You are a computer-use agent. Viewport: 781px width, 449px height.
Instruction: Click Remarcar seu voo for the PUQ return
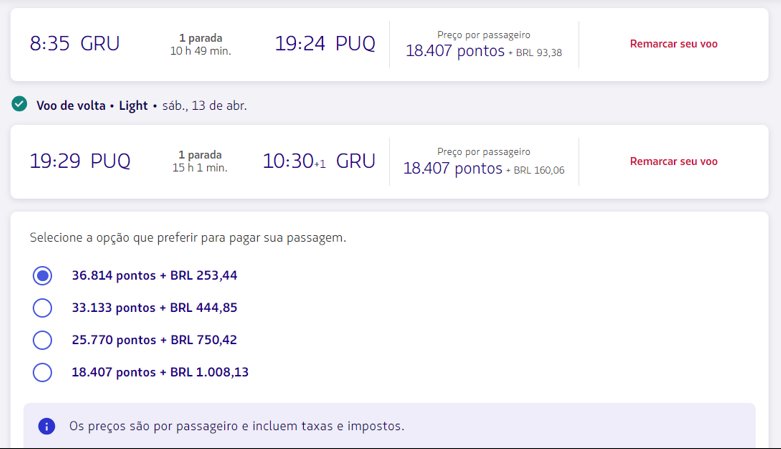pyautogui.click(x=673, y=161)
